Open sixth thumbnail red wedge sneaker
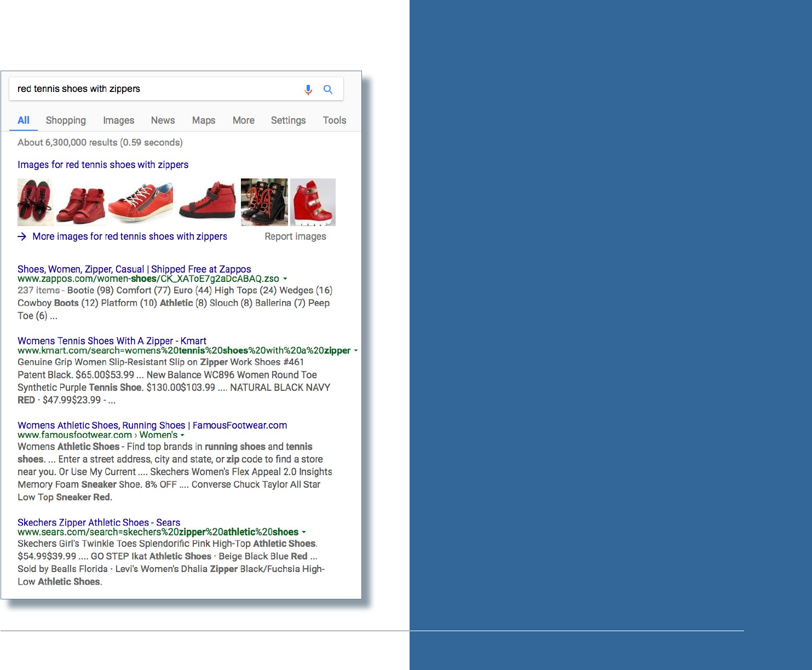 (313, 202)
